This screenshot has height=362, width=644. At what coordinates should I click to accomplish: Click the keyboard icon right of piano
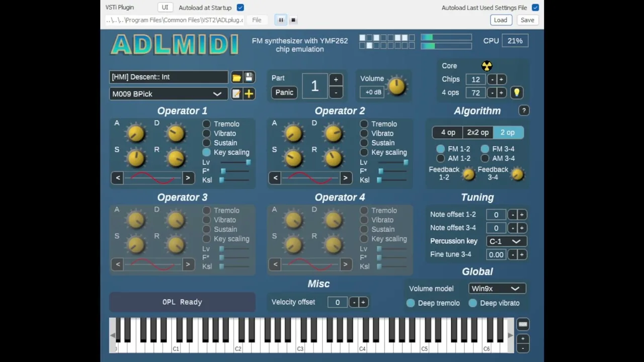coord(523,325)
